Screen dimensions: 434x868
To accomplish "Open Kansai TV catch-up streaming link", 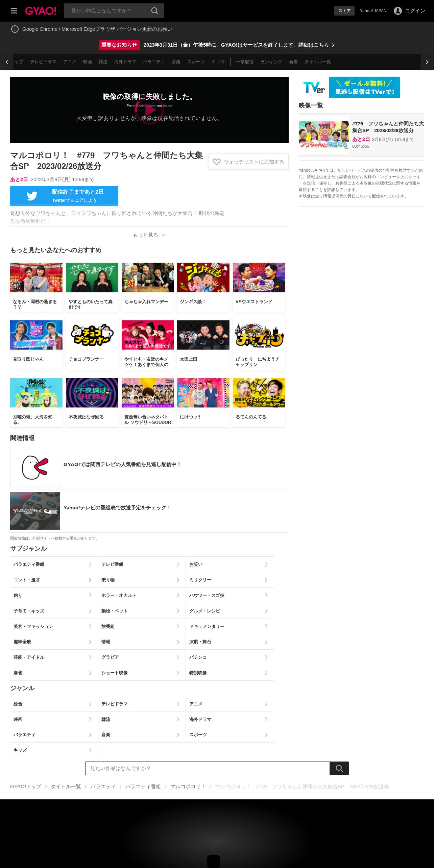I will pyautogui.click(x=122, y=464).
